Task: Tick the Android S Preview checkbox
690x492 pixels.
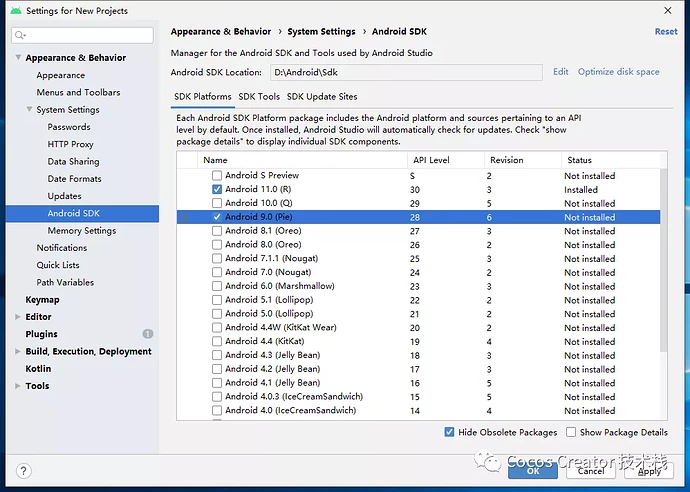Action: click(217, 175)
